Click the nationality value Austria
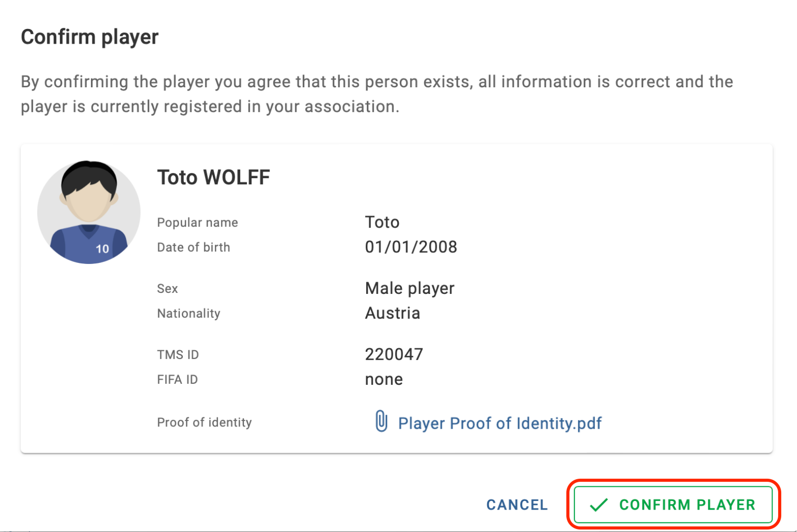 pos(393,313)
